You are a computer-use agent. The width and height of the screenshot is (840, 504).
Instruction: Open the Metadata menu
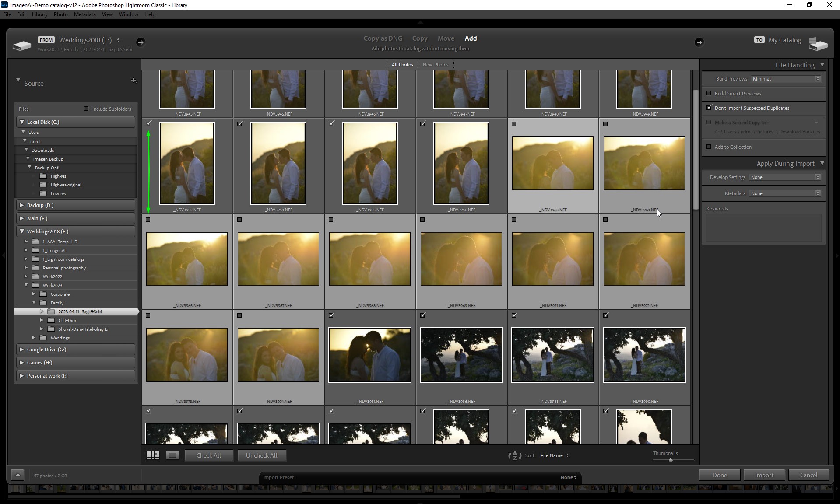pos(84,14)
